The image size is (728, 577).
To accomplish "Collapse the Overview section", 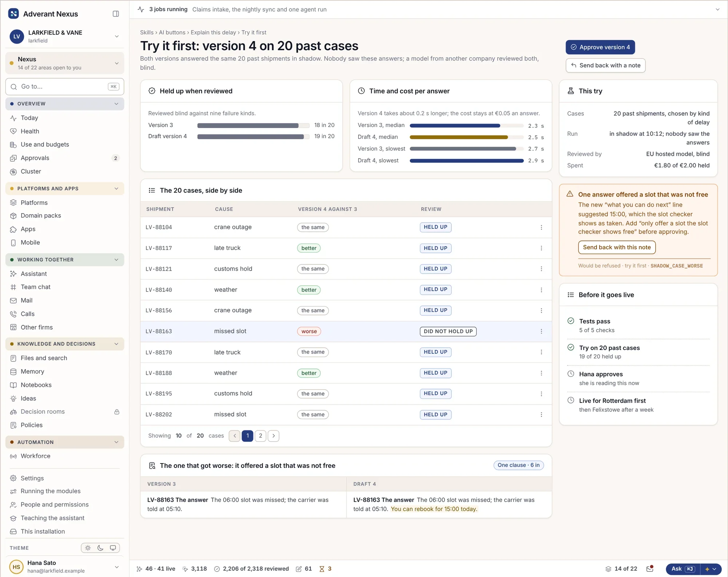I will [x=65, y=104].
